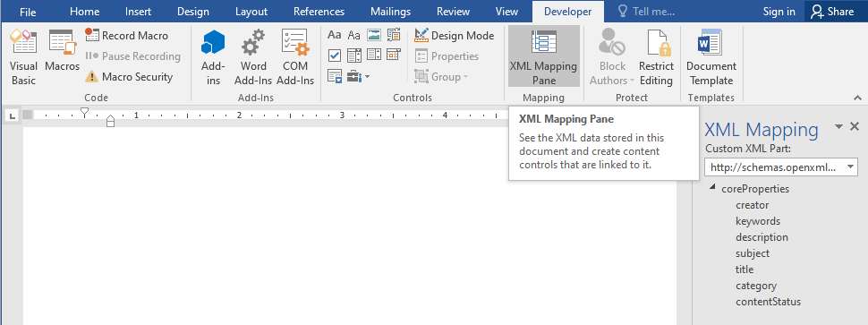Open Word Add-Ins gear button
The width and height of the screenshot is (868, 325).
pos(253,57)
